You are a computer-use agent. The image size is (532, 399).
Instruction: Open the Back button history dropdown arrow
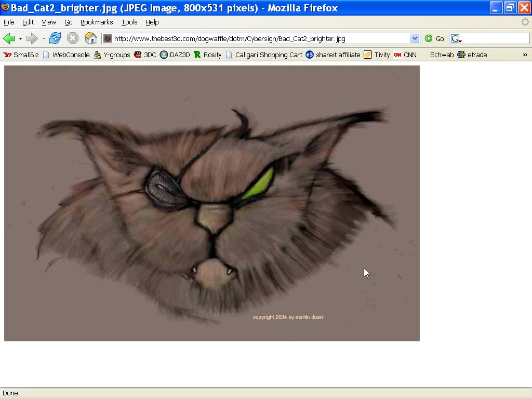tap(20, 38)
